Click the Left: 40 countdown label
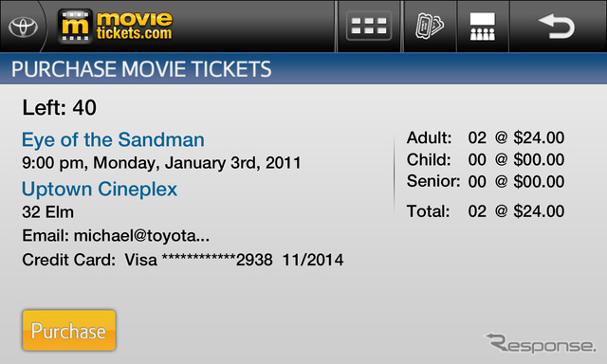This screenshot has height=364, width=607. pos(59,107)
